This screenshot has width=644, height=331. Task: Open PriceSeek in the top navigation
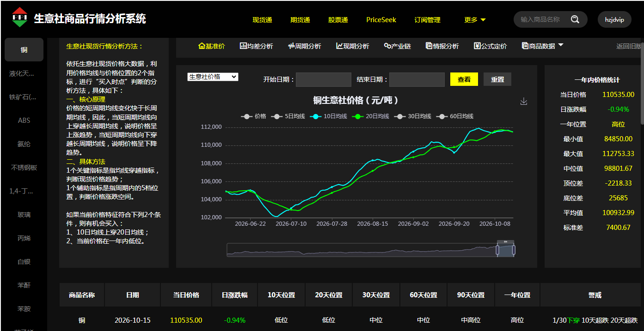point(381,20)
